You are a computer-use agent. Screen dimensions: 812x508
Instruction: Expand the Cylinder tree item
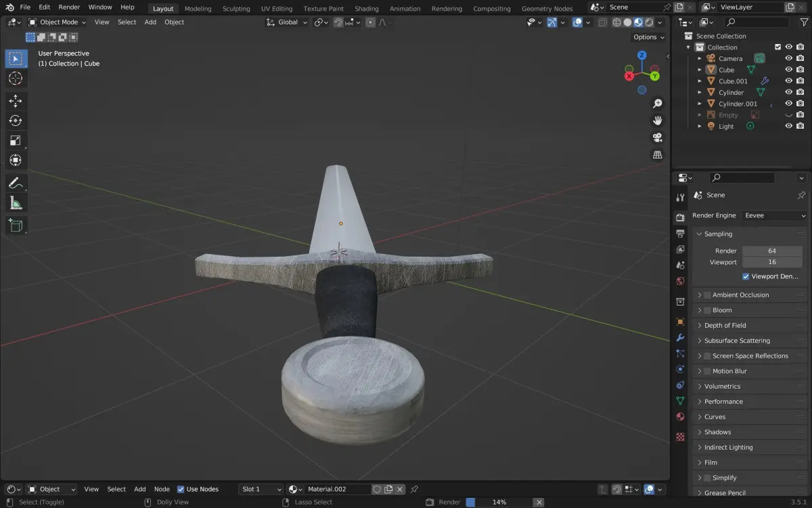coord(700,93)
